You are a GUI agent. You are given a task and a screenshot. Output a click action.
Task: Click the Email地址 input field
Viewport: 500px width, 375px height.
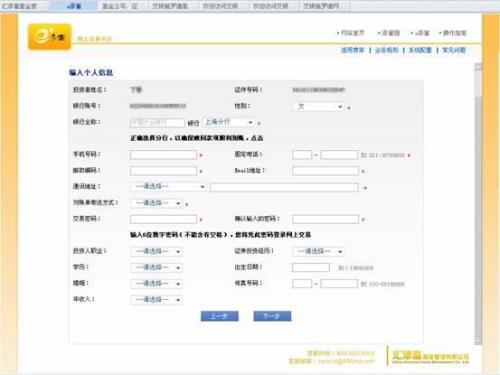pos(325,171)
